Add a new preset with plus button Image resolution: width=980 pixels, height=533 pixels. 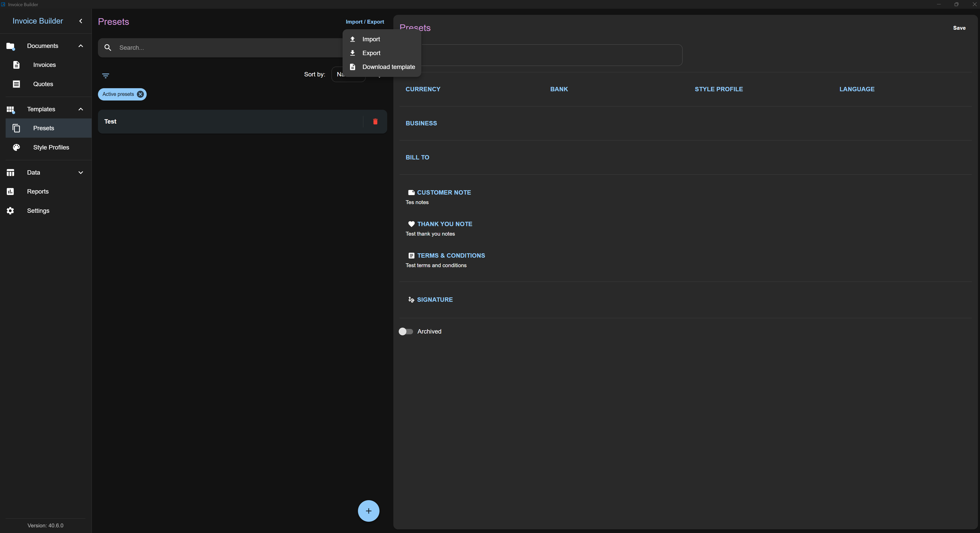point(368,511)
